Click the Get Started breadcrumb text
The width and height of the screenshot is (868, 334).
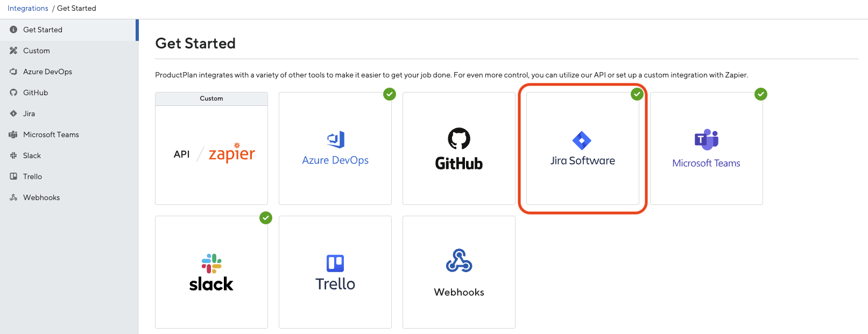click(x=76, y=8)
